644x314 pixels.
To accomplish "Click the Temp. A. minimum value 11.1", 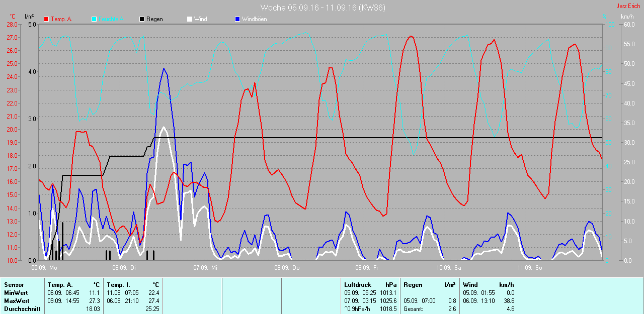I will pyautogui.click(x=95, y=293).
